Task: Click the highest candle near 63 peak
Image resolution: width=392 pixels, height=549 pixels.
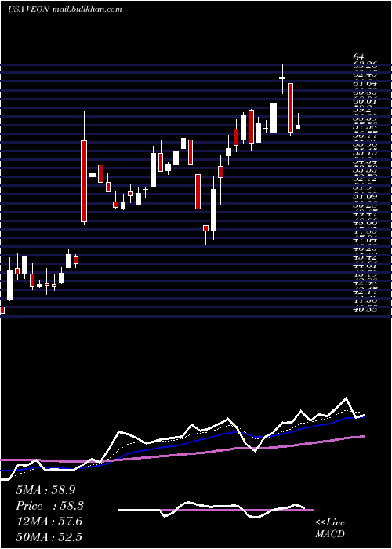Action: 282,78
